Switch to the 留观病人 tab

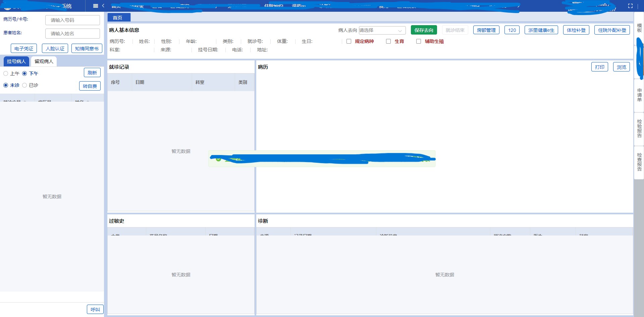click(44, 61)
